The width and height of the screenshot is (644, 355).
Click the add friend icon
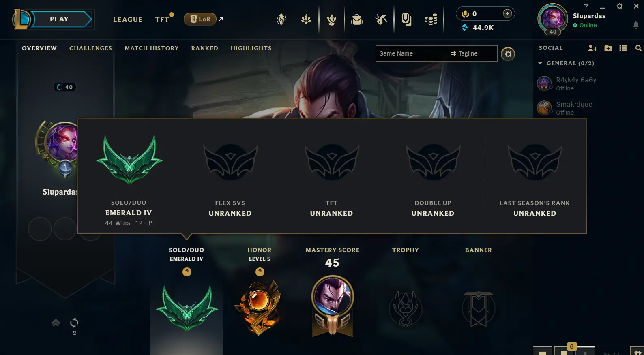click(x=592, y=48)
